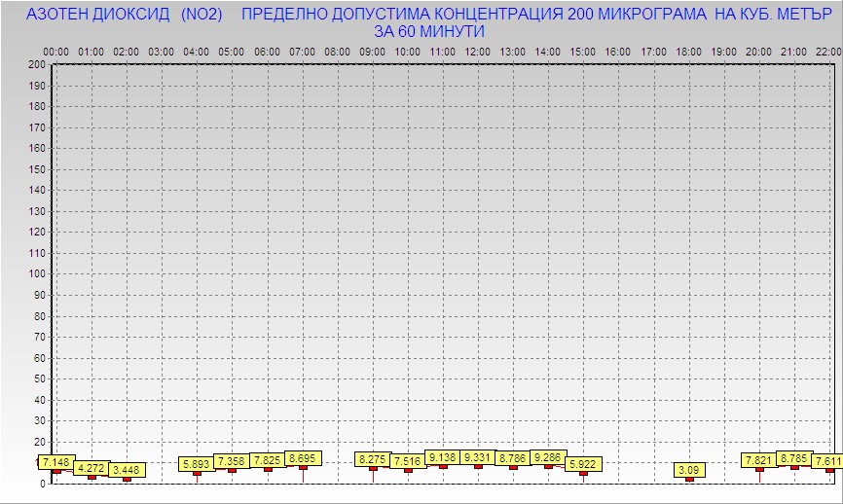This screenshot has height=504, width=843.
Task: Click the 7.148 data label
Action: [55, 461]
